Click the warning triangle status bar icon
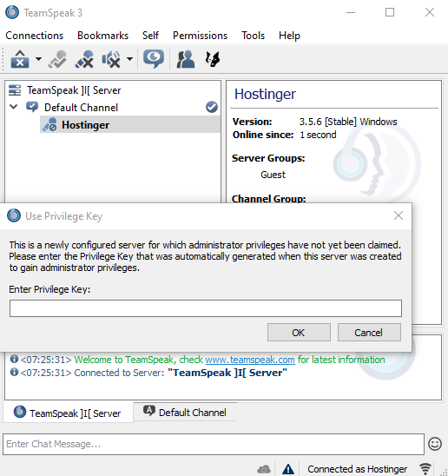Image resolution: width=448 pixels, height=476 pixels. [x=288, y=469]
